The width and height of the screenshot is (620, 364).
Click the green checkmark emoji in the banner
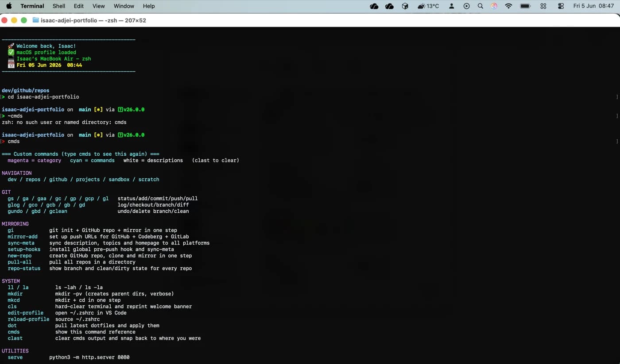tap(11, 52)
